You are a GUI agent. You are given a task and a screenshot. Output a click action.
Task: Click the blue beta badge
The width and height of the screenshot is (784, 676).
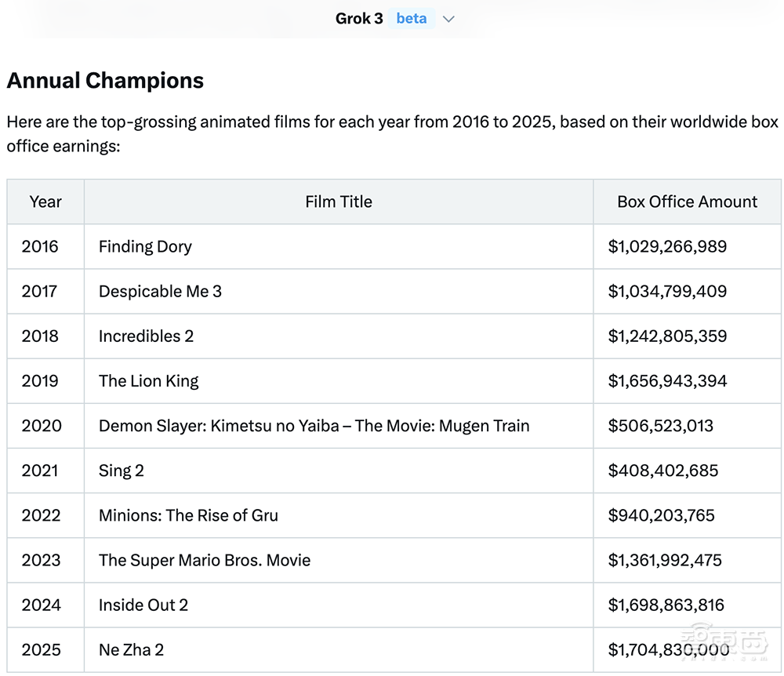coord(411,18)
